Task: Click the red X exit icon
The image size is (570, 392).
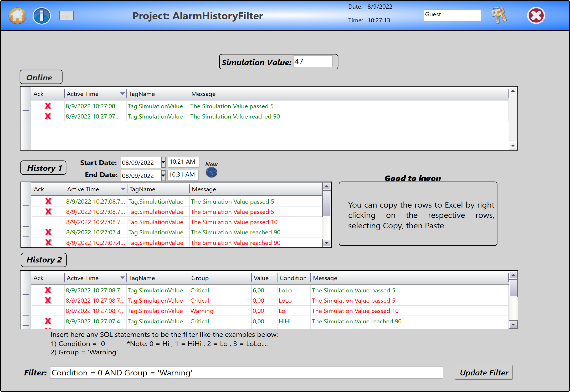Action: pyautogui.click(x=536, y=16)
